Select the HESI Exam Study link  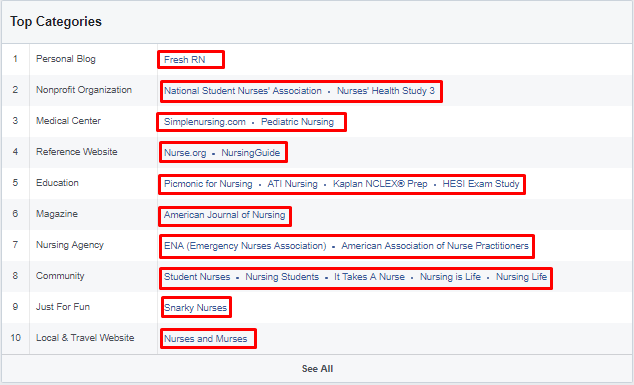(481, 184)
